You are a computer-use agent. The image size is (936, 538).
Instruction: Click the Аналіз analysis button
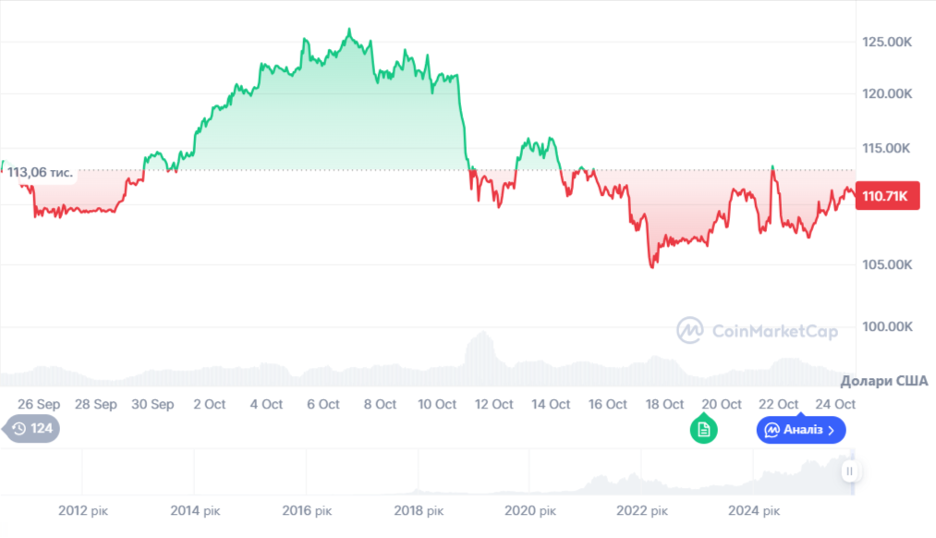[x=801, y=430]
